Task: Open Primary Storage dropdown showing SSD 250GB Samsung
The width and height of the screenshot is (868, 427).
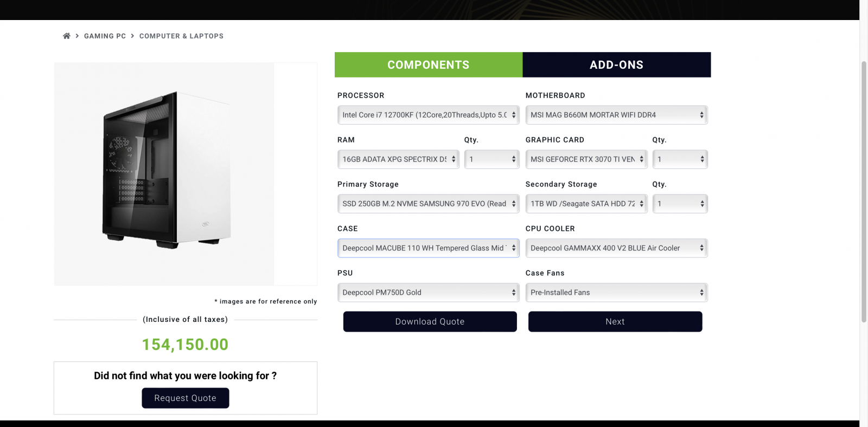Action: [x=429, y=204]
